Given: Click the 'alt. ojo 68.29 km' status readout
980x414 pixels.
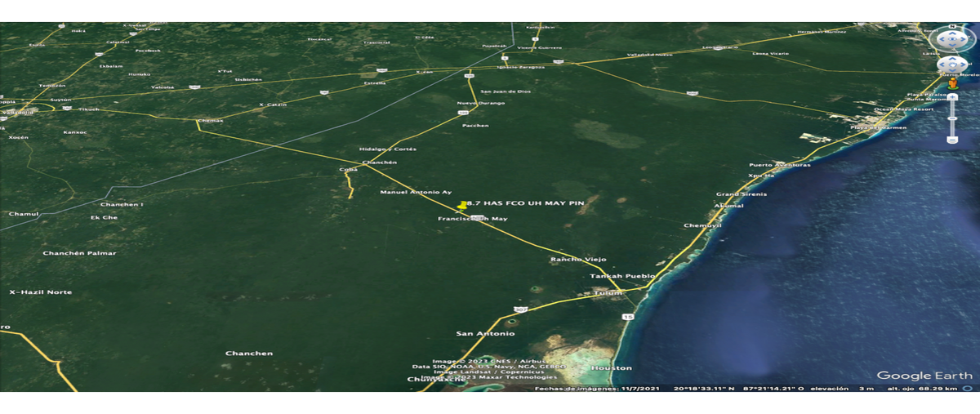Looking at the screenshot, I should click(x=922, y=388).
